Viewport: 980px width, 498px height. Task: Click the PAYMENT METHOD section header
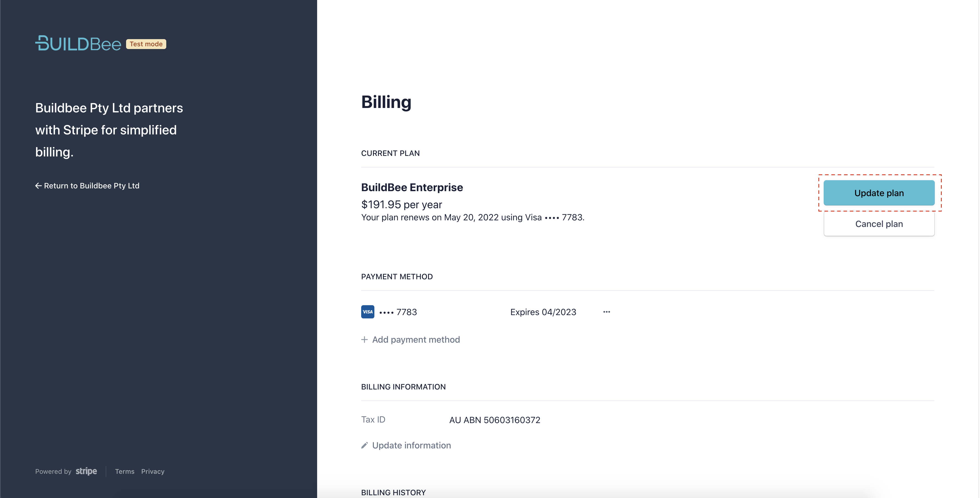tap(397, 277)
